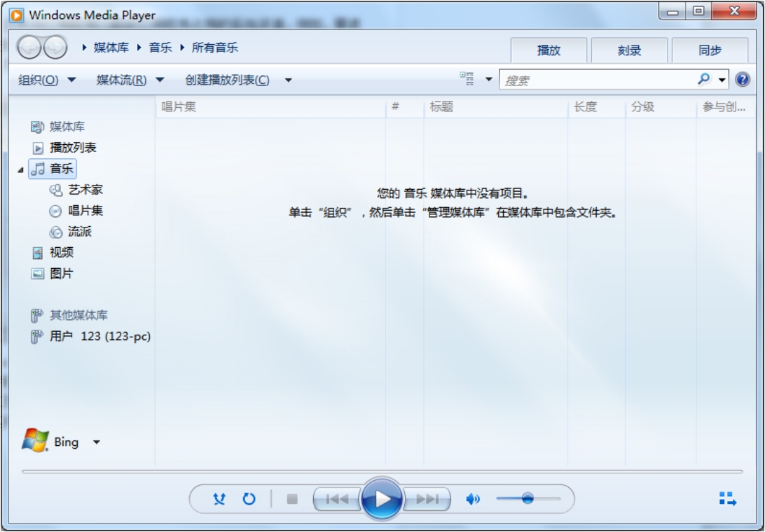Expand the view options dropdown arrow
Viewport: 765px width, 532px height.
(488, 79)
